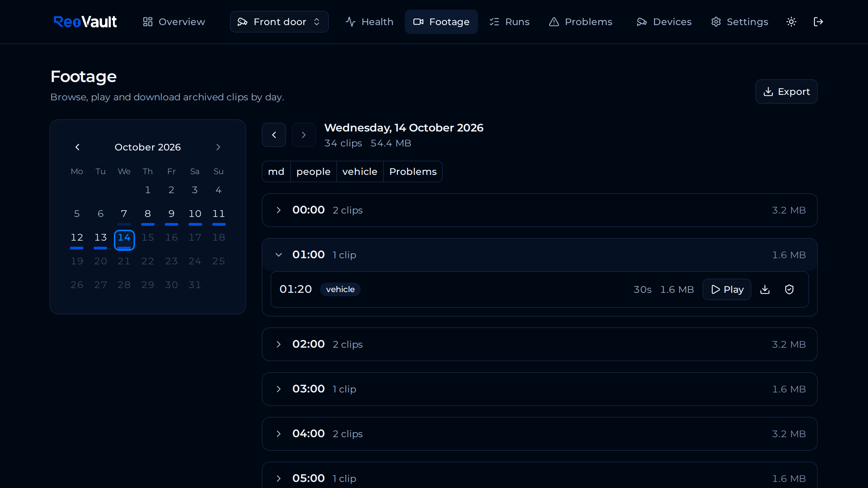The height and width of the screenshot is (488, 868).
Task: Select 10 October in the calendar
Action: point(195,216)
